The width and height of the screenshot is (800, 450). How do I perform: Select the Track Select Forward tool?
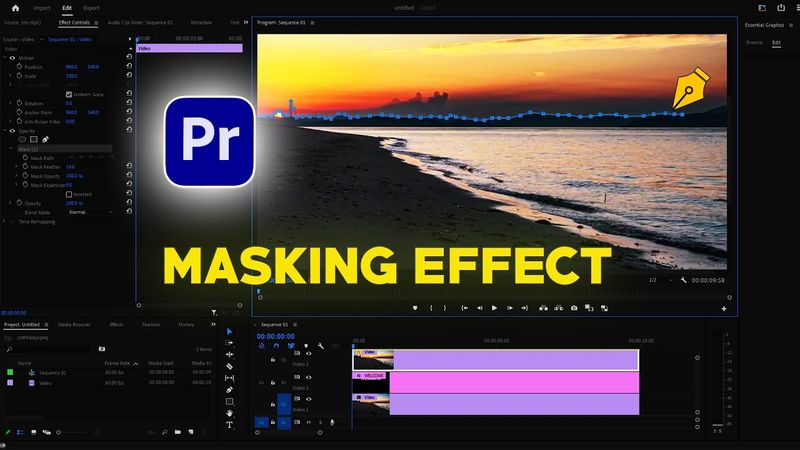tap(230, 343)
